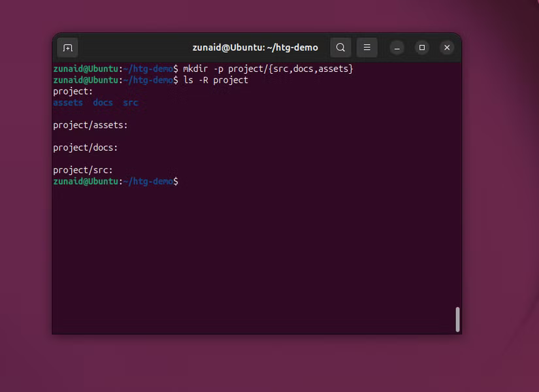This screenshot has width=539, height=392.
Task: Click the project/src: output line
Action: click(83, 171)
